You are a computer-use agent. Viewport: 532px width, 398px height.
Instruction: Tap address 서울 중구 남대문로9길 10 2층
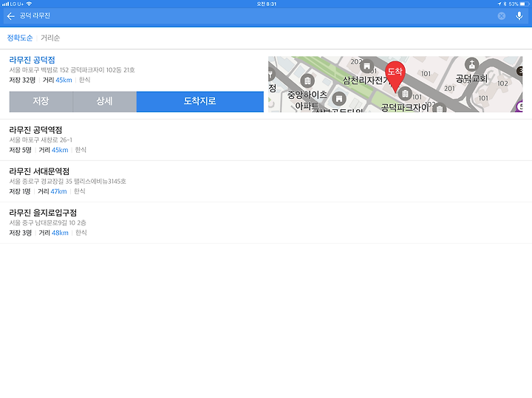coord(47,223)
